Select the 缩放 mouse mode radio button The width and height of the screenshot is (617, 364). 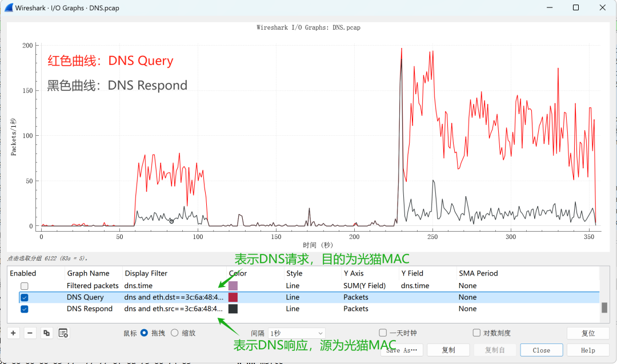[x=174, y=333]
